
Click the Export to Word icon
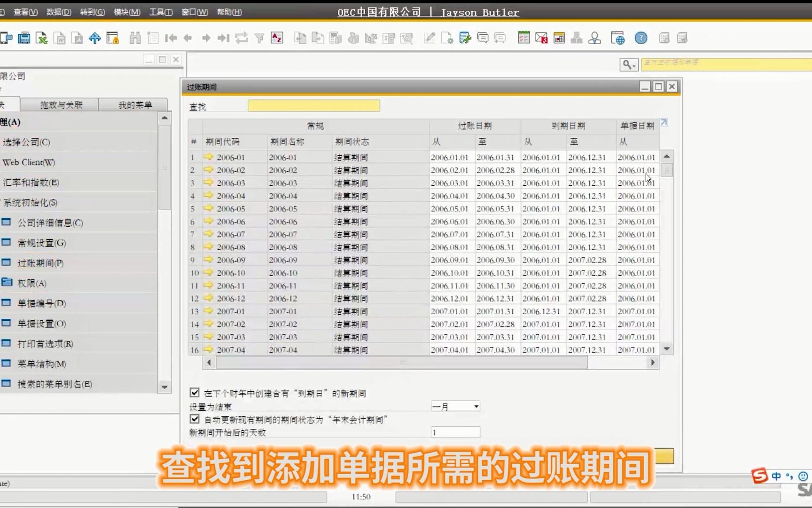(x=60, y=38)
